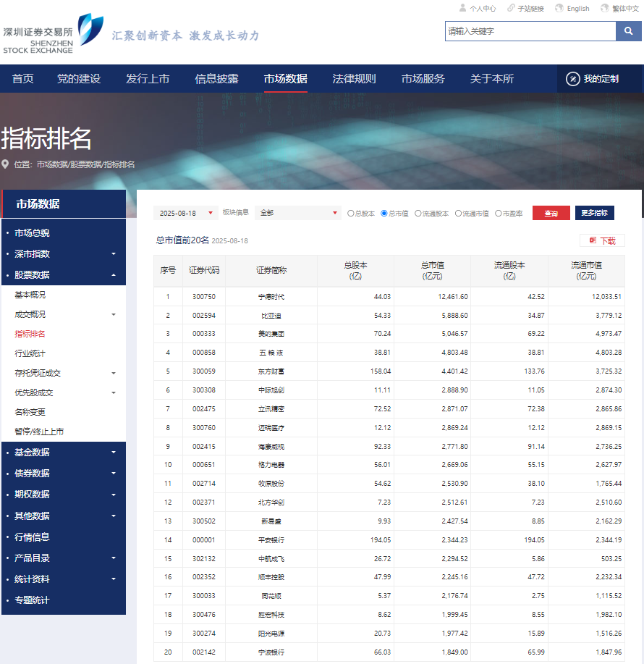Open the 法律规则 navigation tab
Screen dimensions: 644x664
(354, 79)
